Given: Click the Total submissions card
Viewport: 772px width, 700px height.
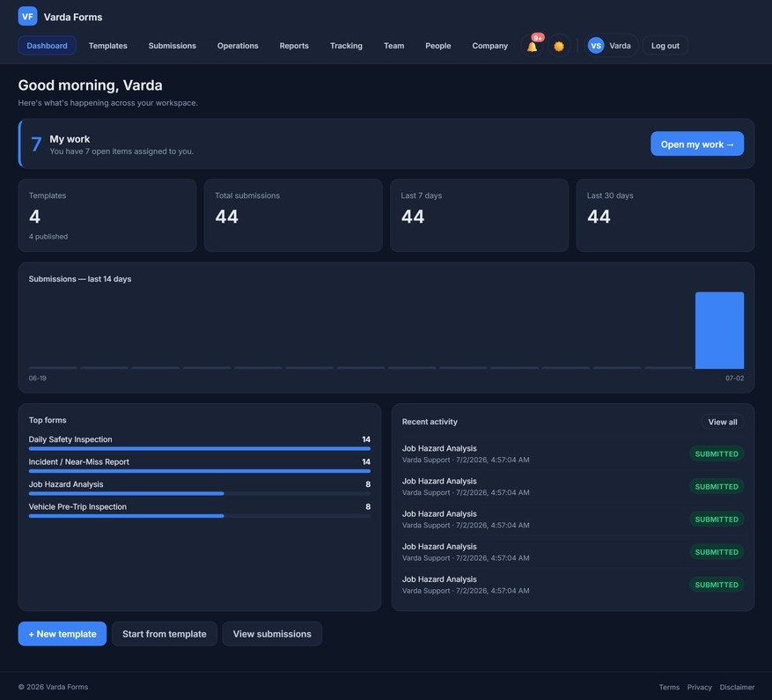Looking at the screenshot, I should click(293, 215).
